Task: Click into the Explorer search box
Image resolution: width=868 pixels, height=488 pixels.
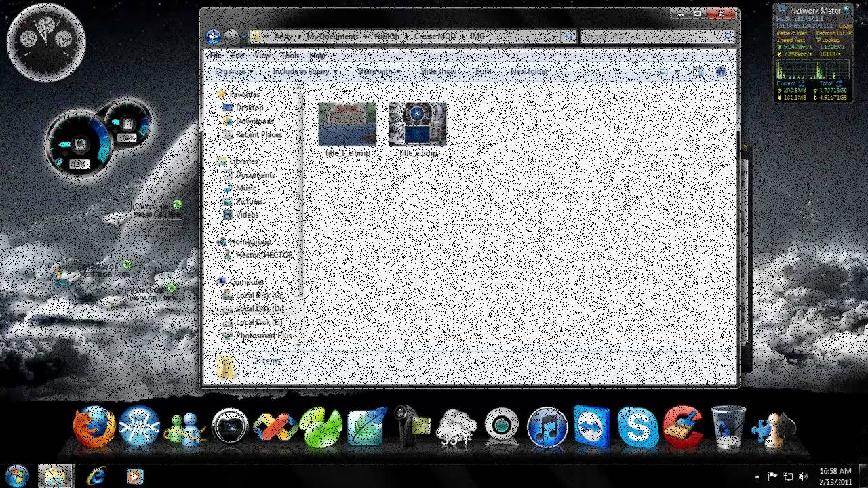Action: tap(657, 37)
